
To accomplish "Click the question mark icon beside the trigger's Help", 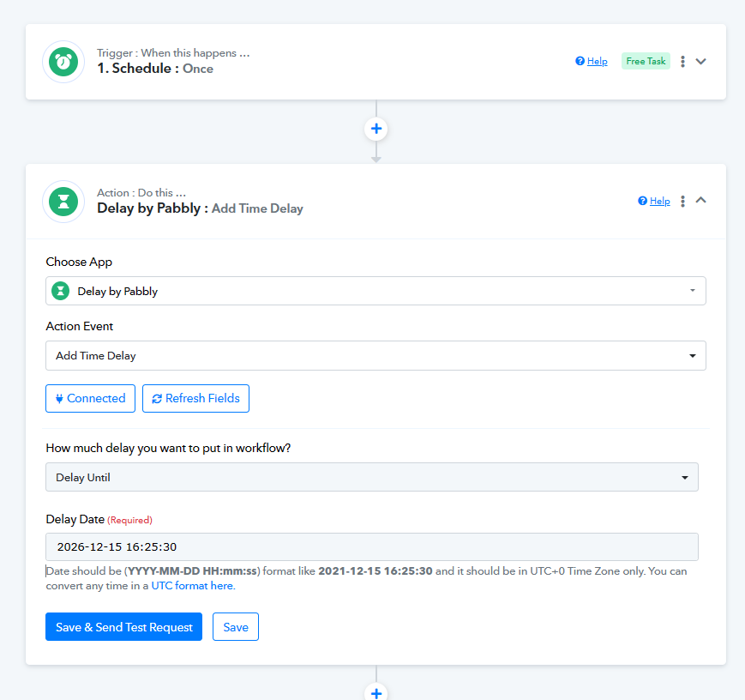I will click(x=580, y=61).
